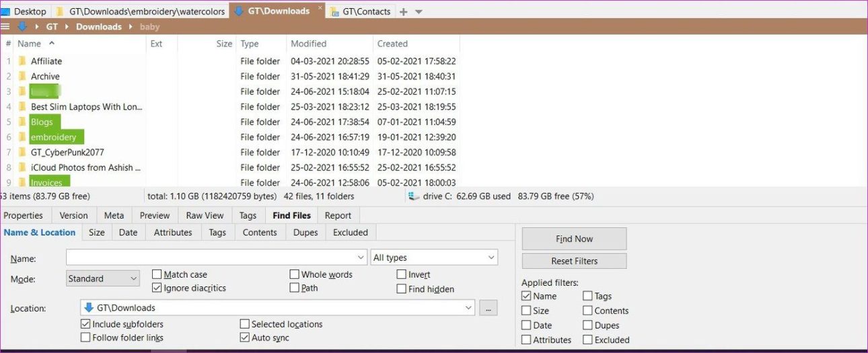The height and width of the screenshot is (353, 868).
Task: Open the tab list dropdown arrow
Action: tap(419, 12)
